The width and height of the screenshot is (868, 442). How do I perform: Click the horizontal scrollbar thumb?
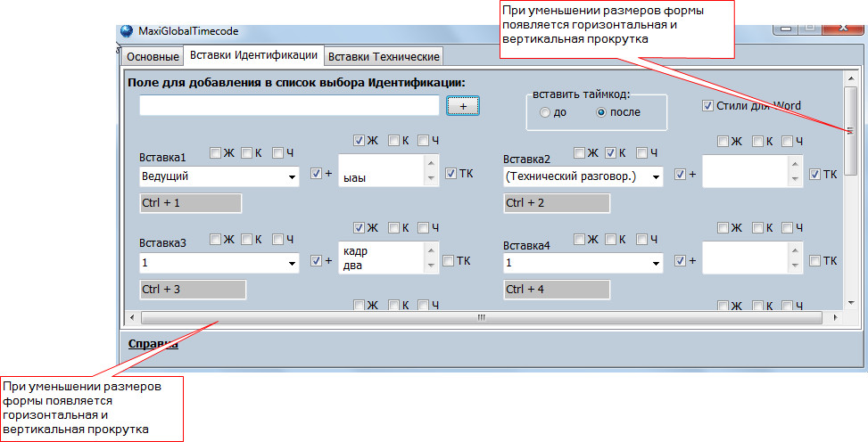482,317
